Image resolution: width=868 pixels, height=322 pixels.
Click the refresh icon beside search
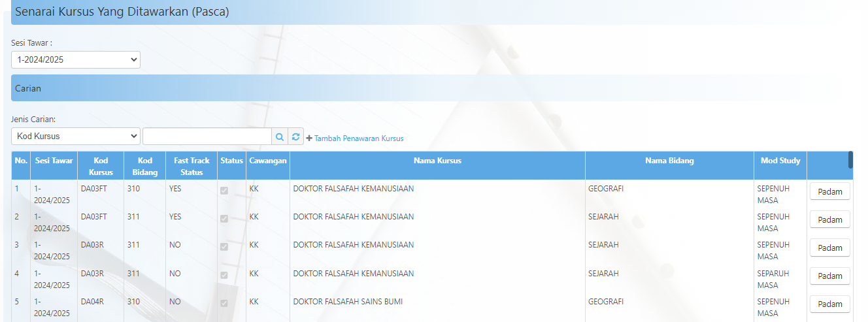296,137
